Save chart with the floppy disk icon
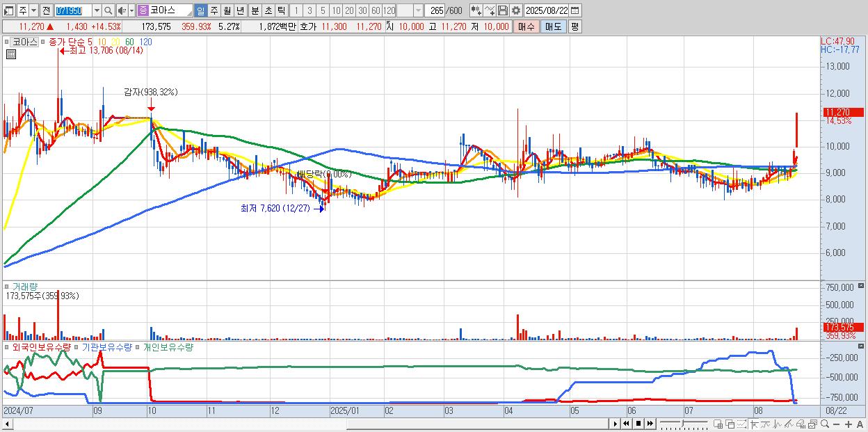 coord(503,10)
